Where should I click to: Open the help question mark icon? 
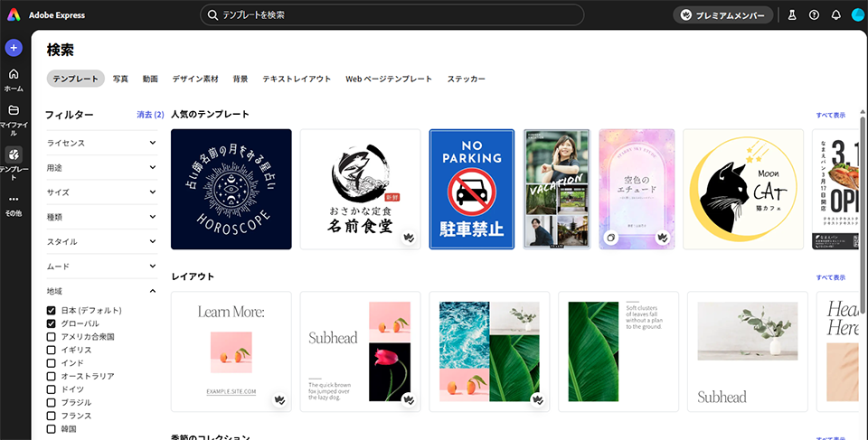click(x=814, y=15)
